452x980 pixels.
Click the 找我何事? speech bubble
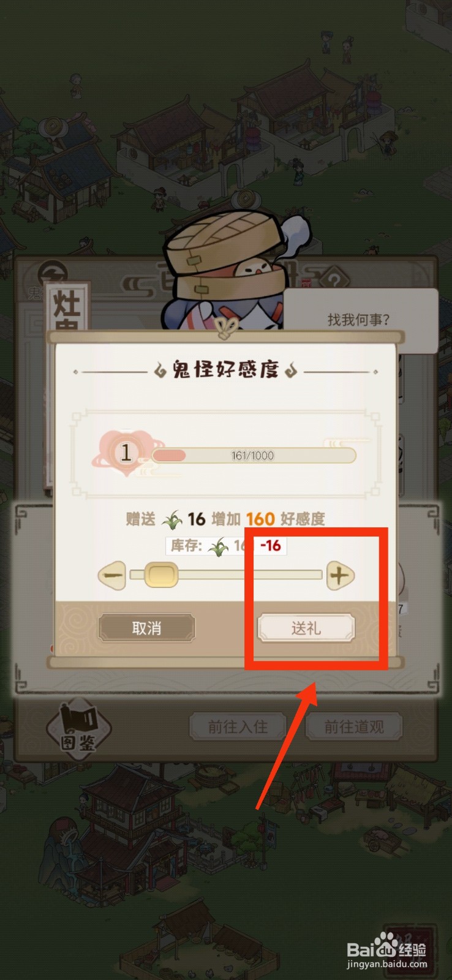point(360,319)
